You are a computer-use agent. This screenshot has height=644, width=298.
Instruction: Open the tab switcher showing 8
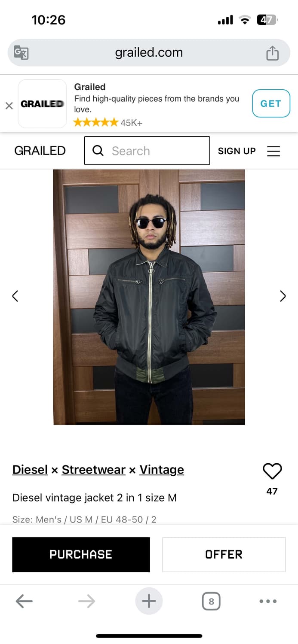point(211,601)
